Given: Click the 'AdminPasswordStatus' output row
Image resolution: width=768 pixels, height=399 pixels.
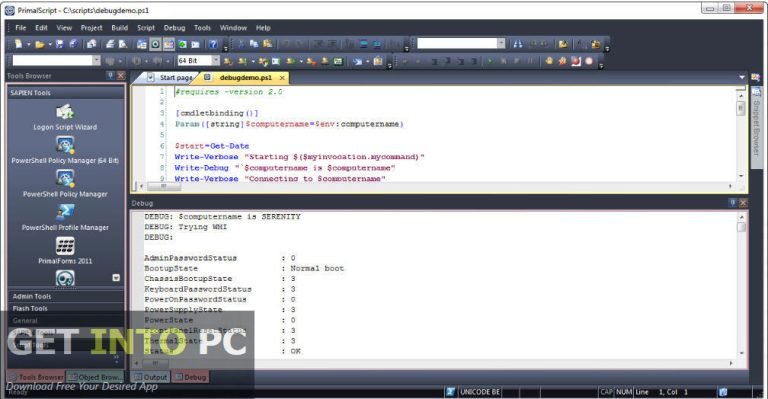Looking at the screenshot, I should [x=219, y=258].
